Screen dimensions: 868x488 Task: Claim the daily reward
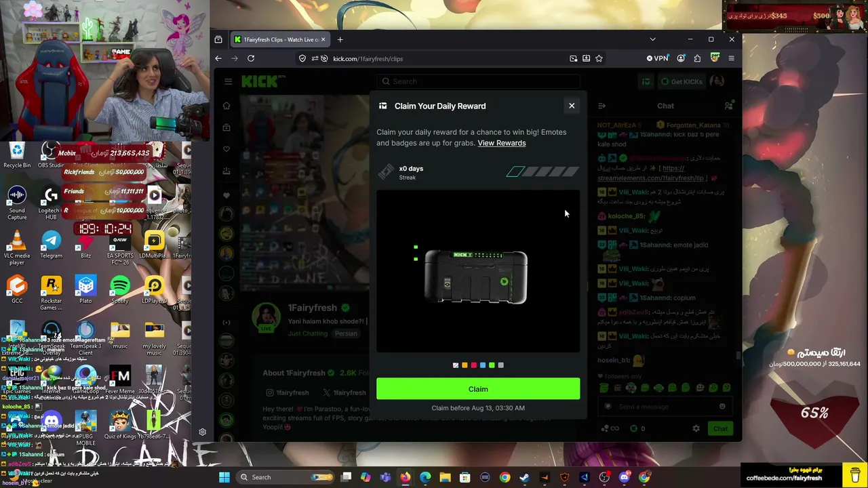tap(478, 389)
